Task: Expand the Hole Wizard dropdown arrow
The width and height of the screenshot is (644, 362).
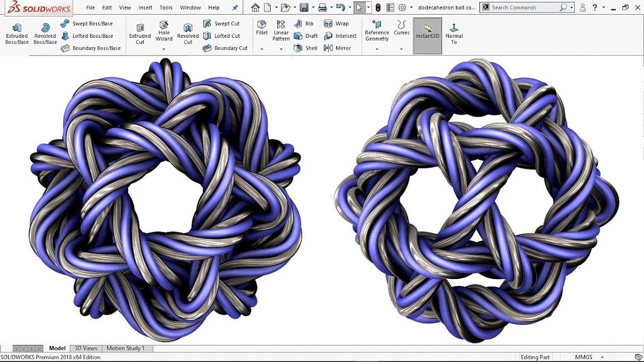Action: pos(164,49)
